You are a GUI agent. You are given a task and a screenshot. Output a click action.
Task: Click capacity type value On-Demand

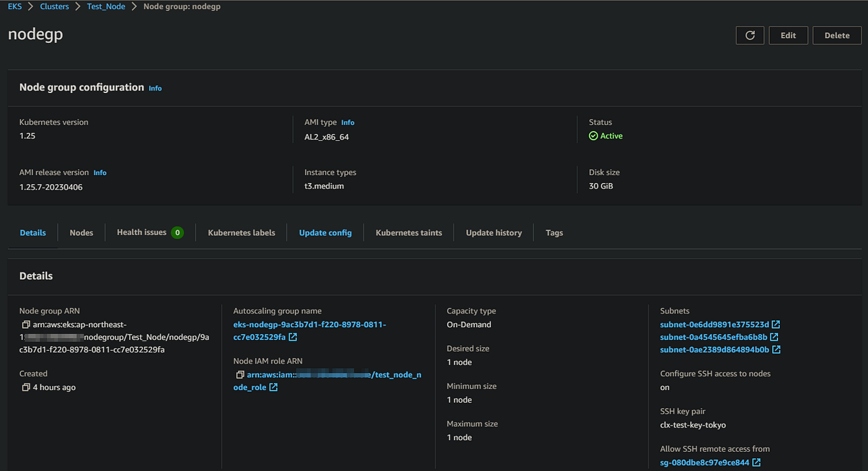tap(469, 325)
